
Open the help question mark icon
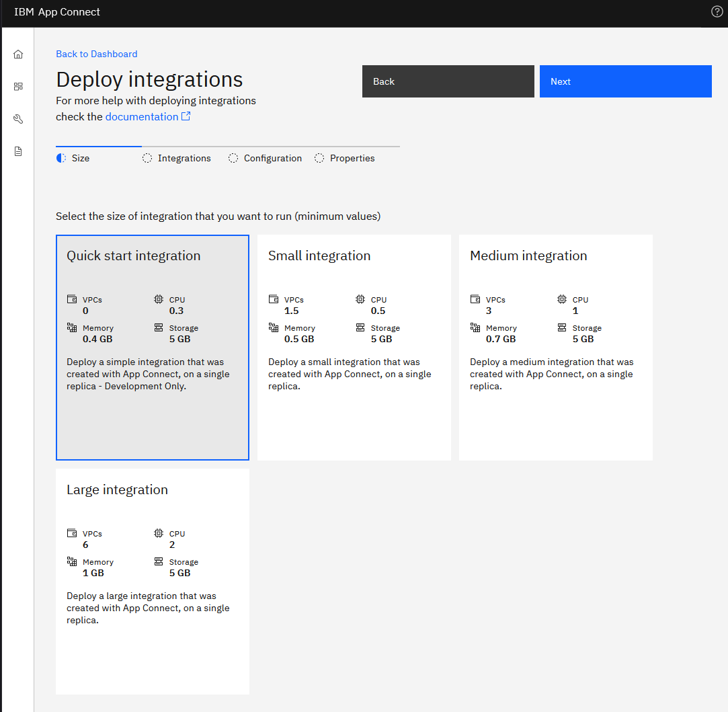coord(717,11)
